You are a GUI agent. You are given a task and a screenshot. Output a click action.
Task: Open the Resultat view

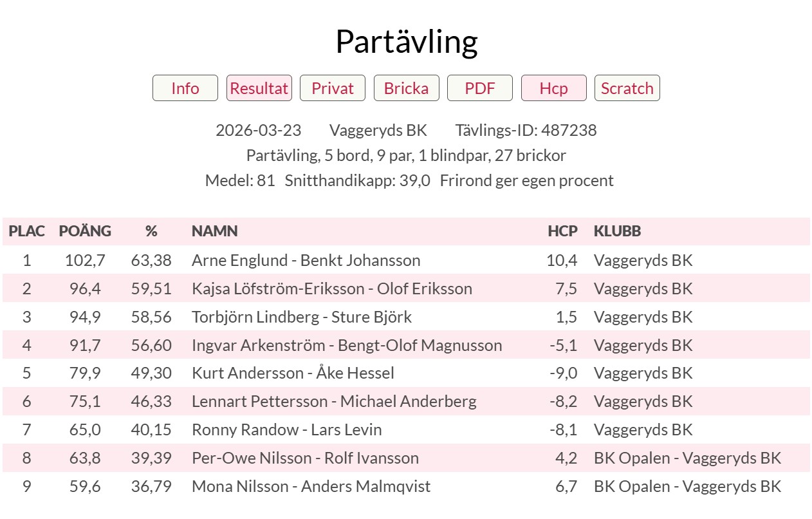click(x=259, y=88)
